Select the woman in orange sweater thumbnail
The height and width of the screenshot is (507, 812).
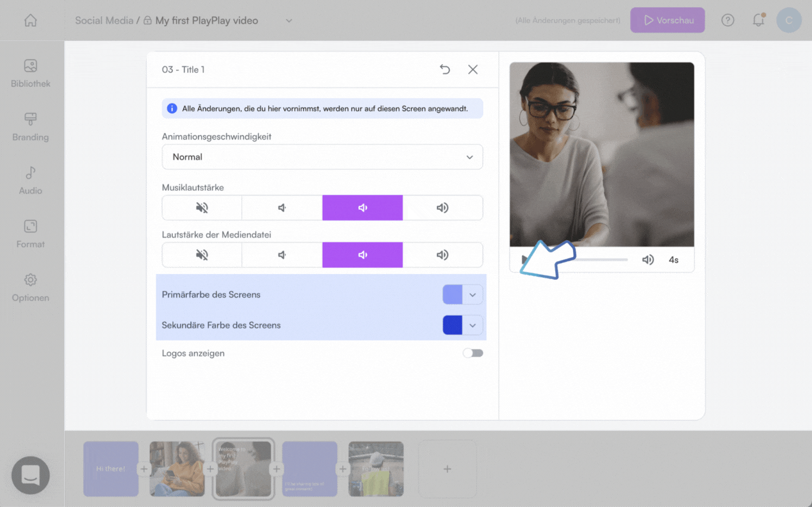[x=177, y=469]
